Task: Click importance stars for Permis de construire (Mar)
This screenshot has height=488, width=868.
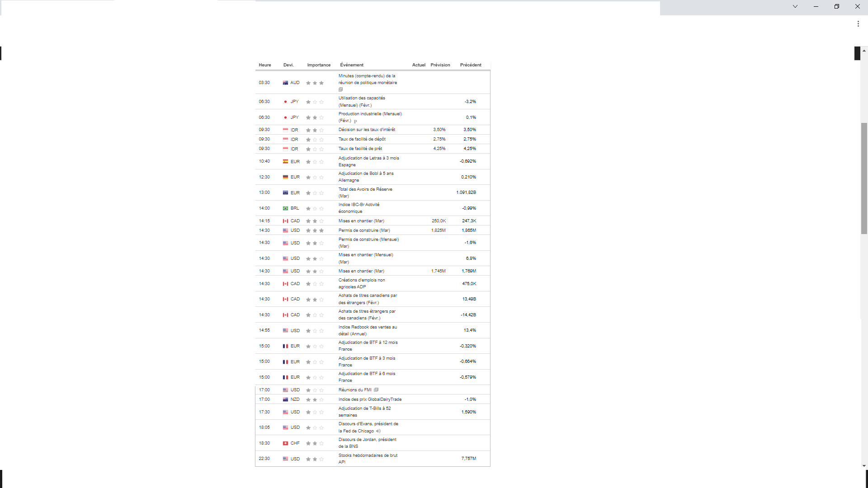Action: click(x=315, y=230)
